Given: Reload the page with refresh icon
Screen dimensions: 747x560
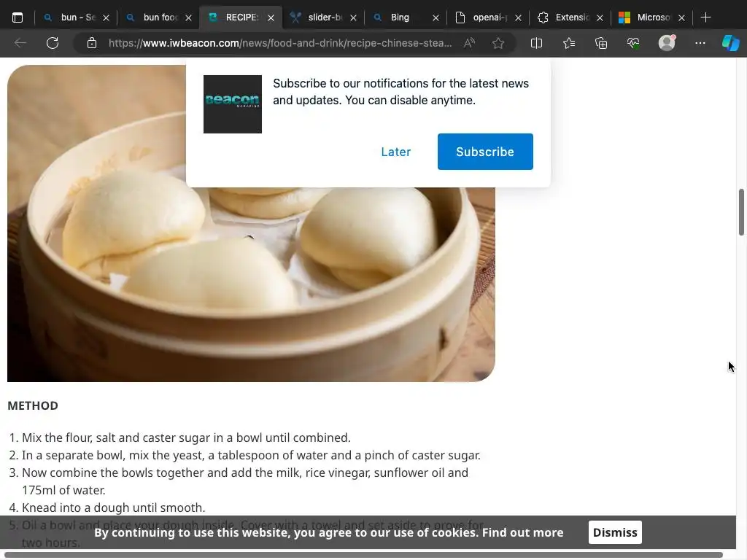Looking at the screenshot, I should pos(53,43).
